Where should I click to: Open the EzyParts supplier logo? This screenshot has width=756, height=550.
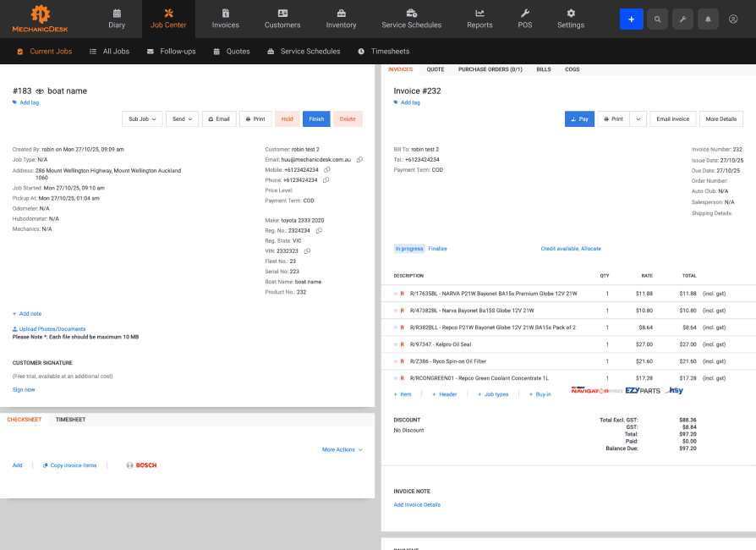pyautogui.click(x=643, y=391)
